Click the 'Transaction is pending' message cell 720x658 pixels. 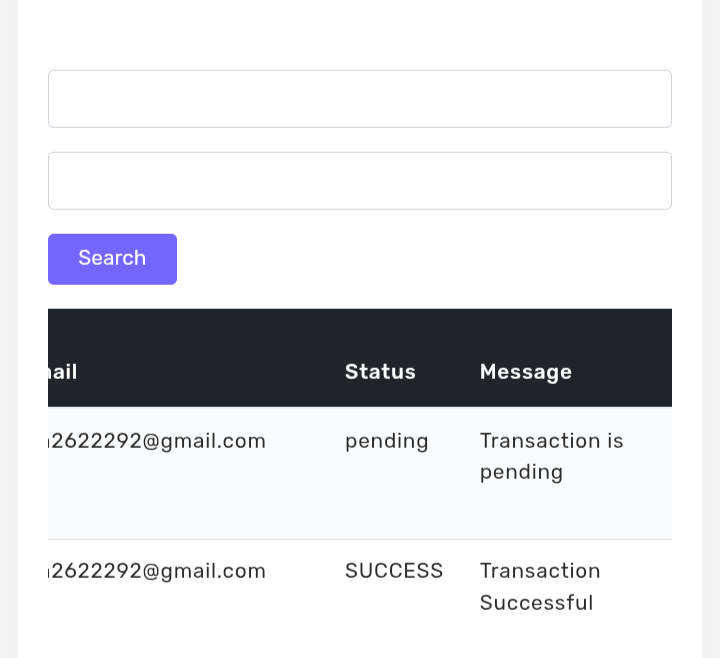click(551, 456)
